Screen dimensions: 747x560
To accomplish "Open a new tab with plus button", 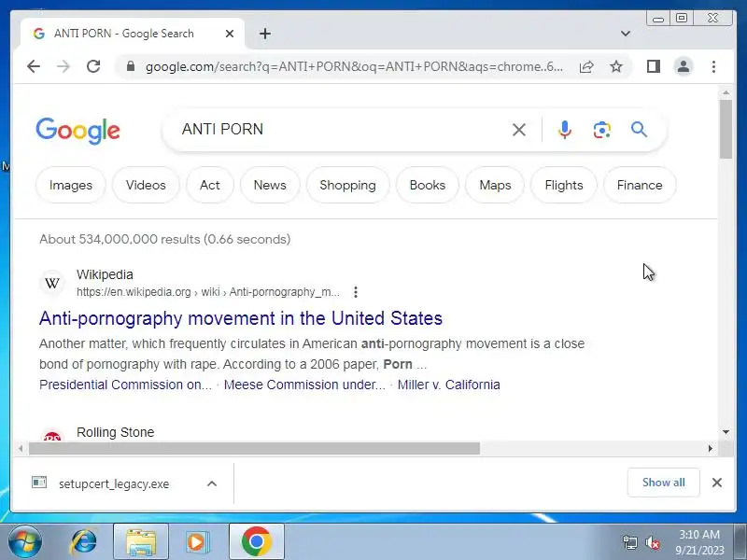I will point(265,34).
